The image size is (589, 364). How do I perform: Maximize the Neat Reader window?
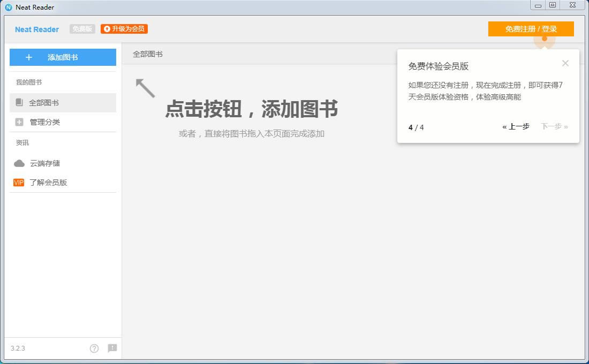pyautogui.click(x=553, y=5)
